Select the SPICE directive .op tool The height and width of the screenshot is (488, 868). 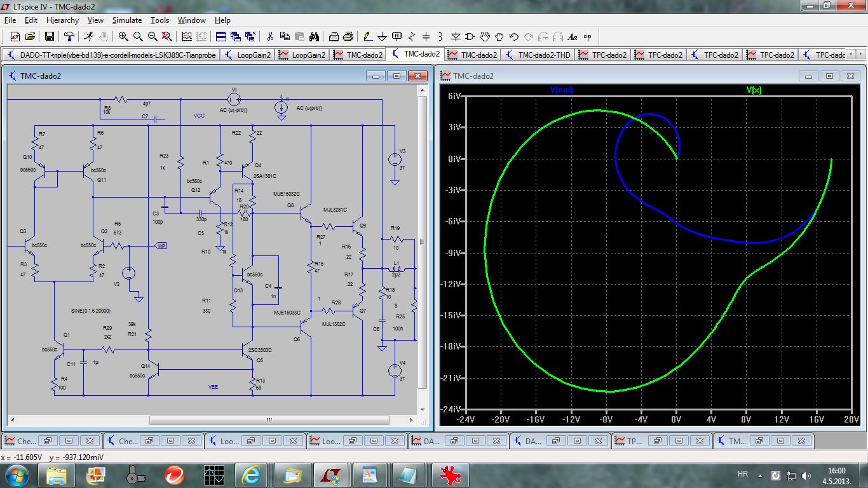tap(587, 37)
